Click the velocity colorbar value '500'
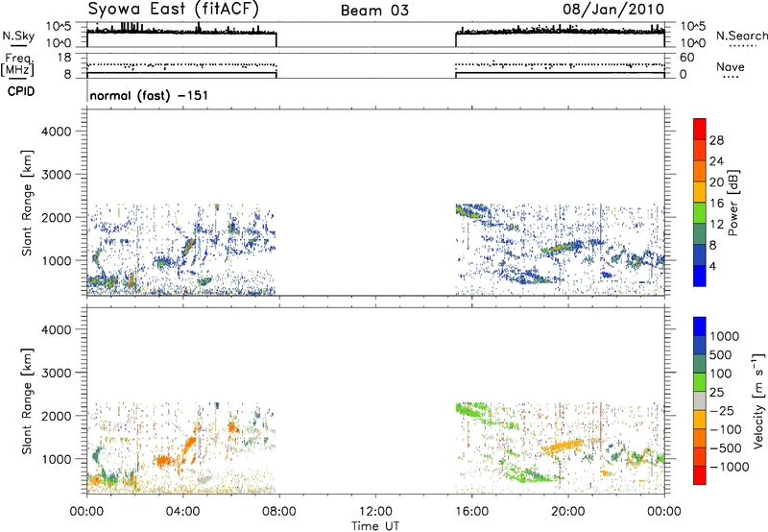Screen dimensions: 768x532 (x=721, y=355)
